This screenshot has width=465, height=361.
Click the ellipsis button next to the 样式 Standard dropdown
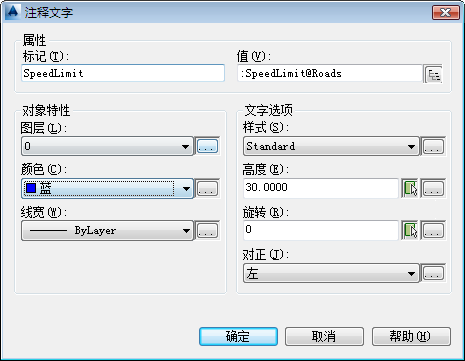(433, 146)
